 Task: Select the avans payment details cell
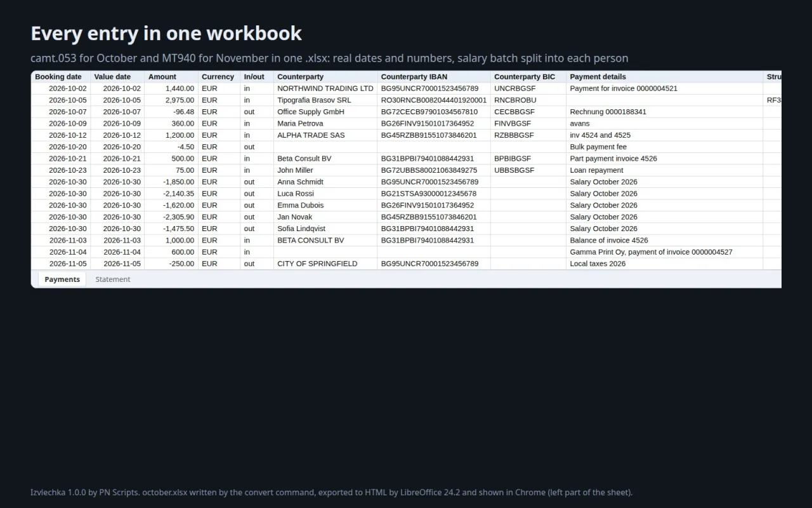(665, 123)
